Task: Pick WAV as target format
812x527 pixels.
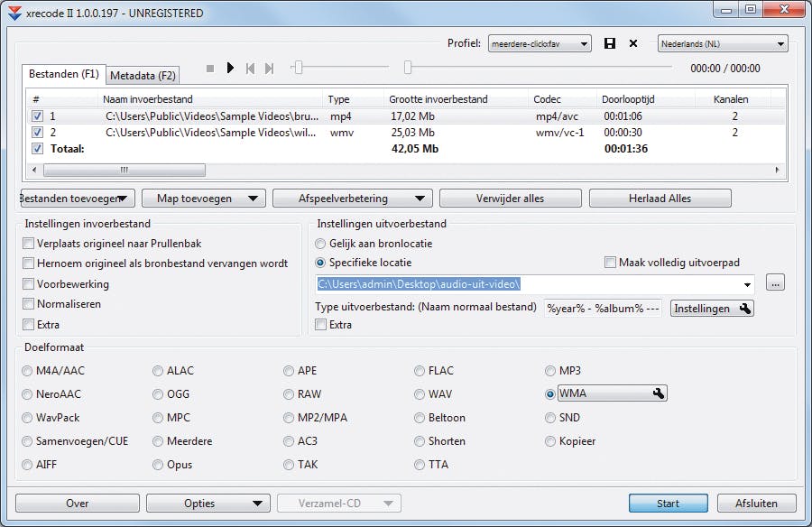Action: [420, 394]
